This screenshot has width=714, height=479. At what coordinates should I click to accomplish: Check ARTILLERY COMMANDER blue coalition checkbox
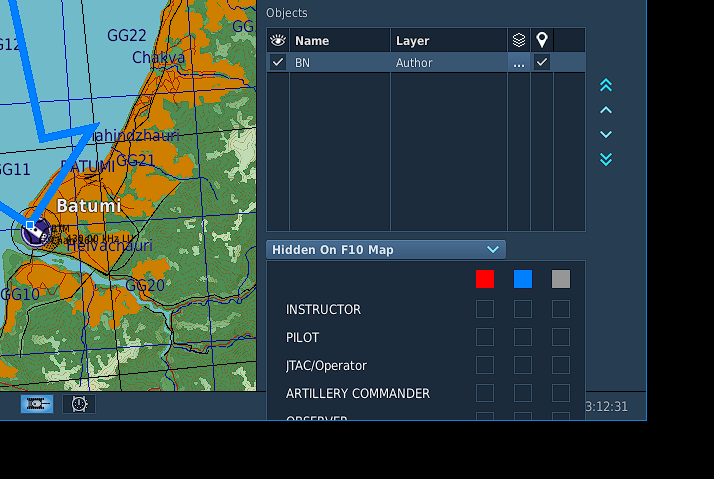523,393
